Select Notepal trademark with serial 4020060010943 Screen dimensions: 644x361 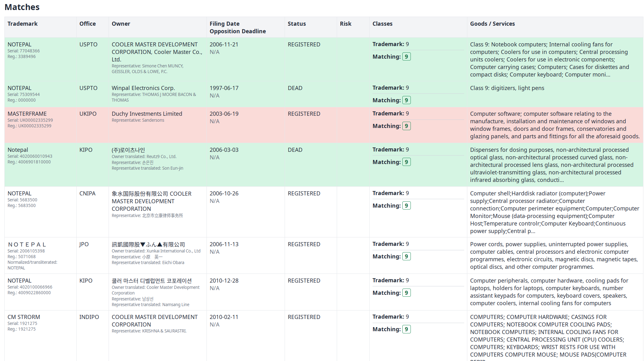click(x=18, y=150)
